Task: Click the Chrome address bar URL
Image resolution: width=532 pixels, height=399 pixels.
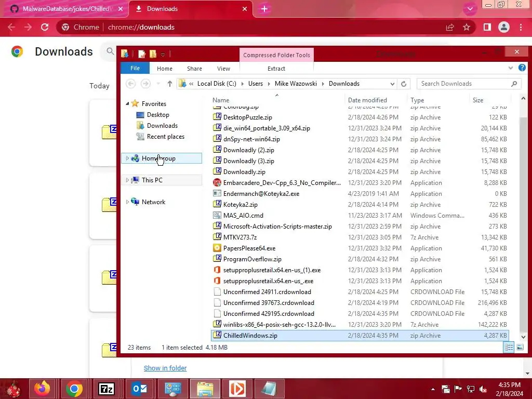Action: point(141,27)
